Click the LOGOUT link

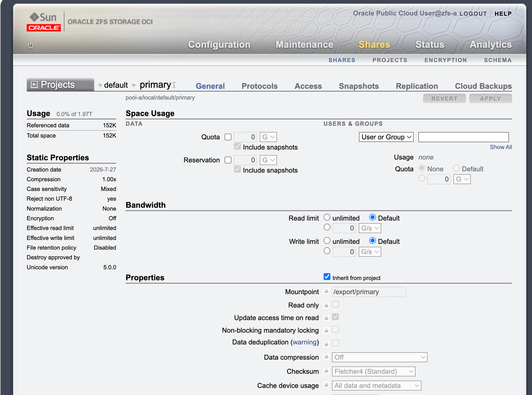(x=473, y=14)
